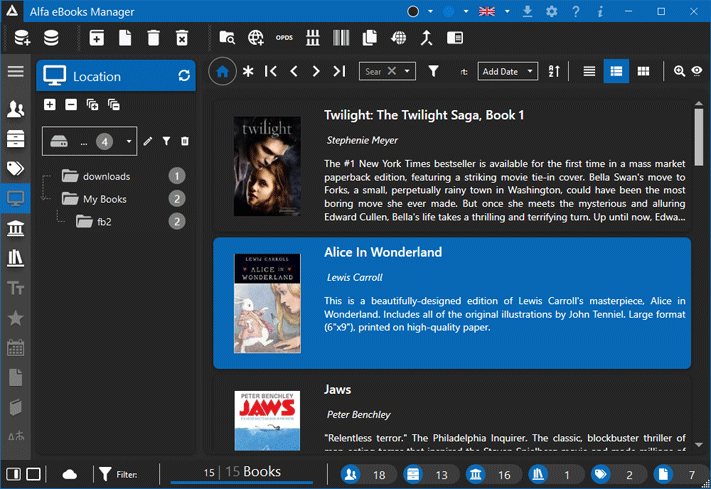Click the Jaws book title
Viewport: 711px width, 489px height.
click(337, 389)
